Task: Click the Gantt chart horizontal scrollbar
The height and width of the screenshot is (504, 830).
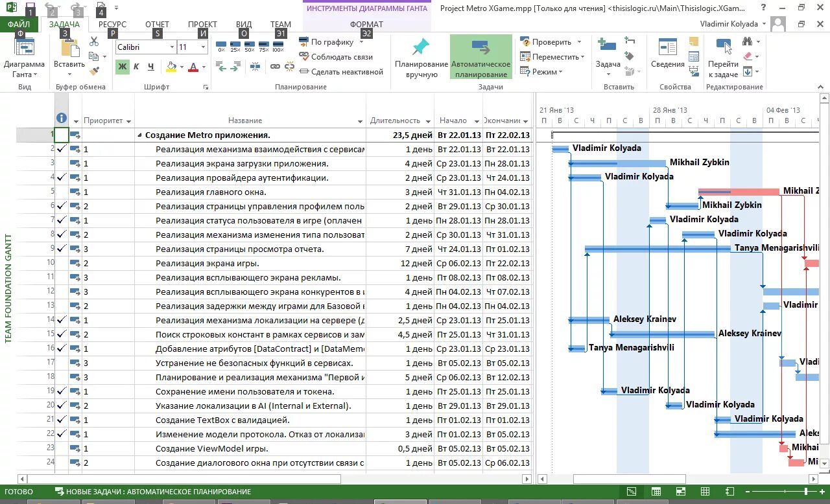Action: 629,479
